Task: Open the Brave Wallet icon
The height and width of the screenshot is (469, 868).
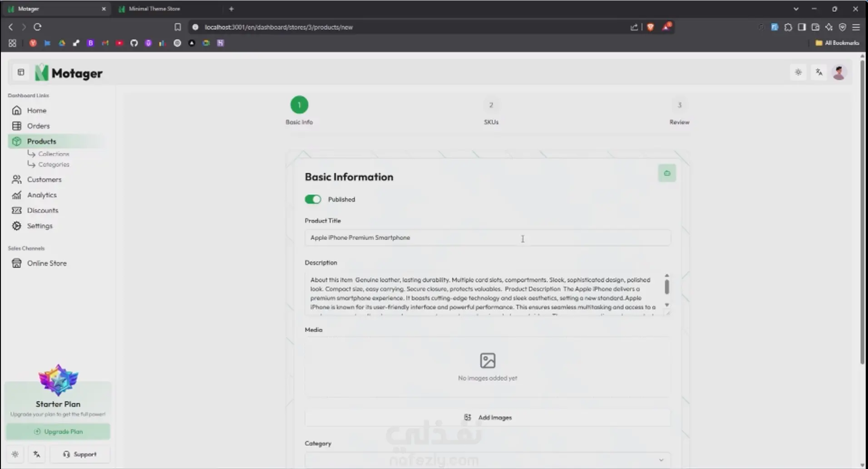Action: (x=815, y=27)
